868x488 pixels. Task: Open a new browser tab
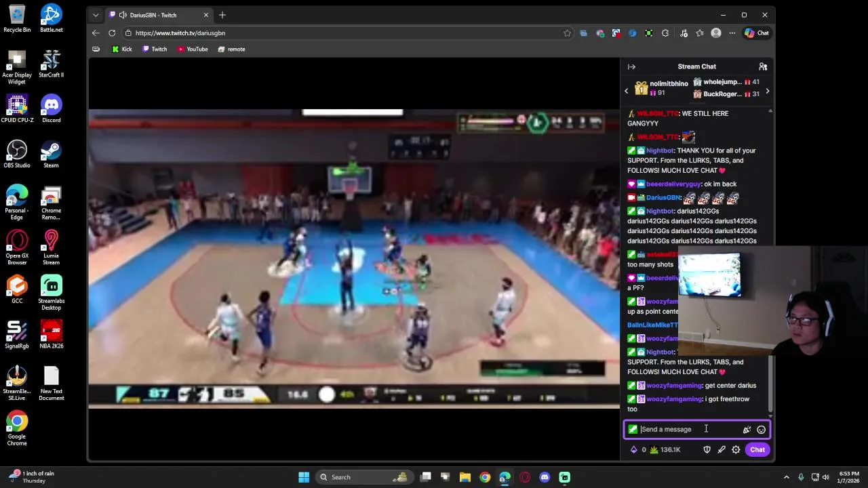(222, 15)
